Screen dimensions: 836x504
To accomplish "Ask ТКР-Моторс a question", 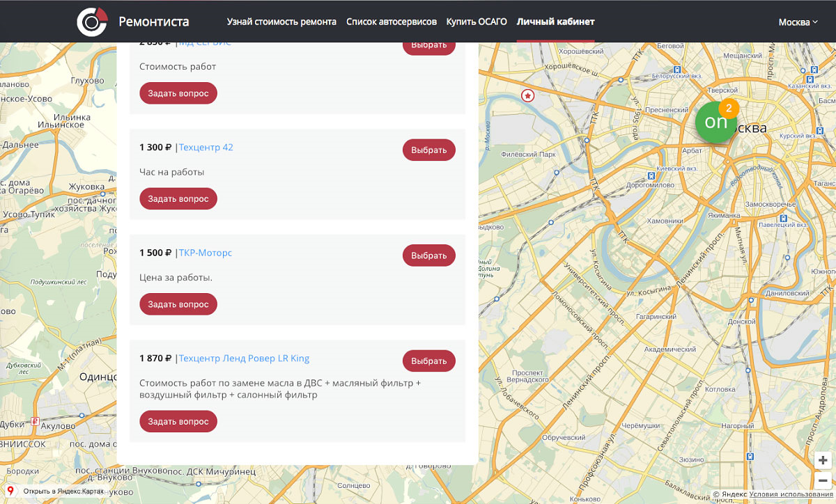I will tap(178, 304).
